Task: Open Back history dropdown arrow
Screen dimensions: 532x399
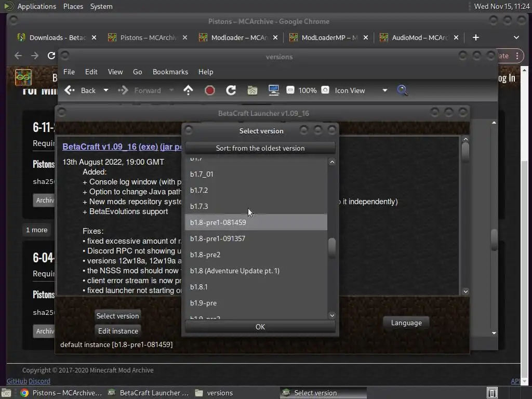Action: [106, 90]
